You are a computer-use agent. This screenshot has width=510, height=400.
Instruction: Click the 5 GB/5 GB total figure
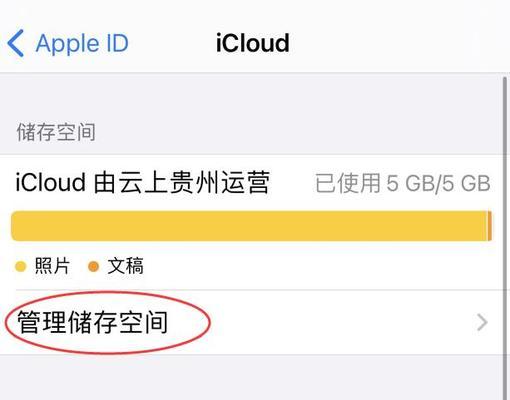pyautogui.click(x=438, y=183)
